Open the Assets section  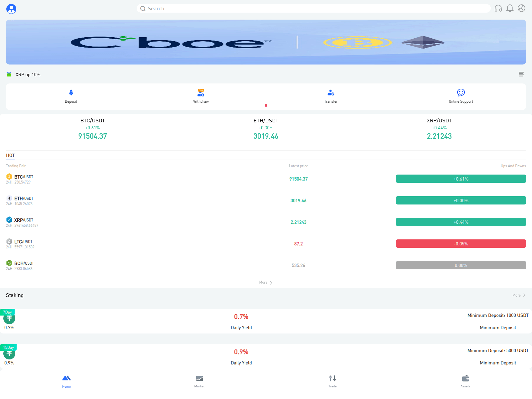[465, 381]
